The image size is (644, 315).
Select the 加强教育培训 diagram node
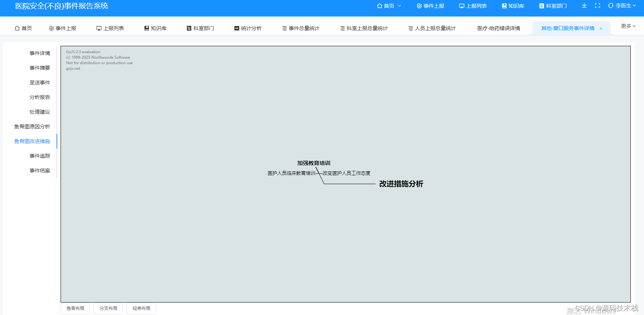(314, 163)
